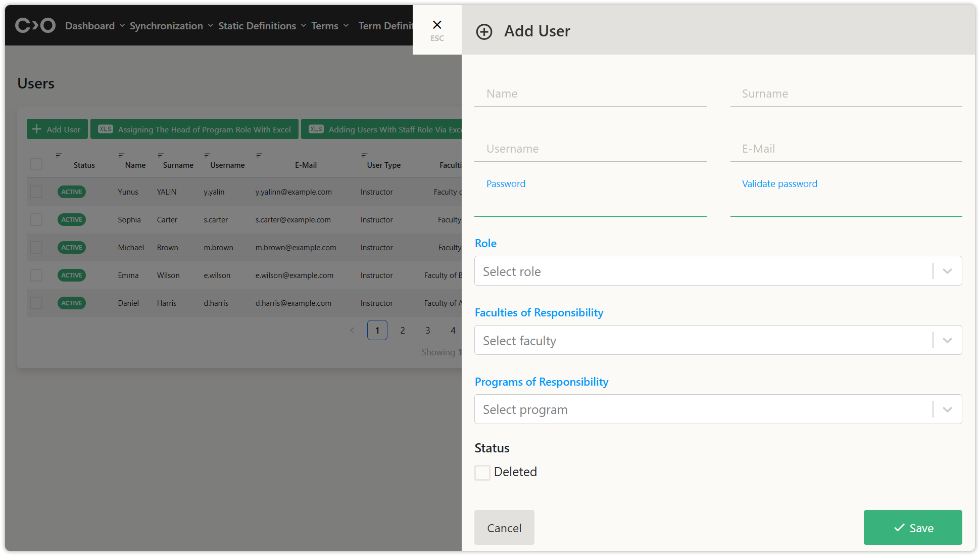Click the Status column filter icon

point(59,155)
